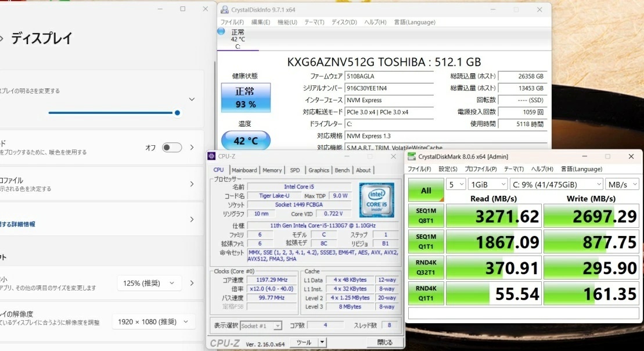Click the CPU-Z app icon in its title bar
644x351 pixels.
pyautogui.click(x=211, y=156)
